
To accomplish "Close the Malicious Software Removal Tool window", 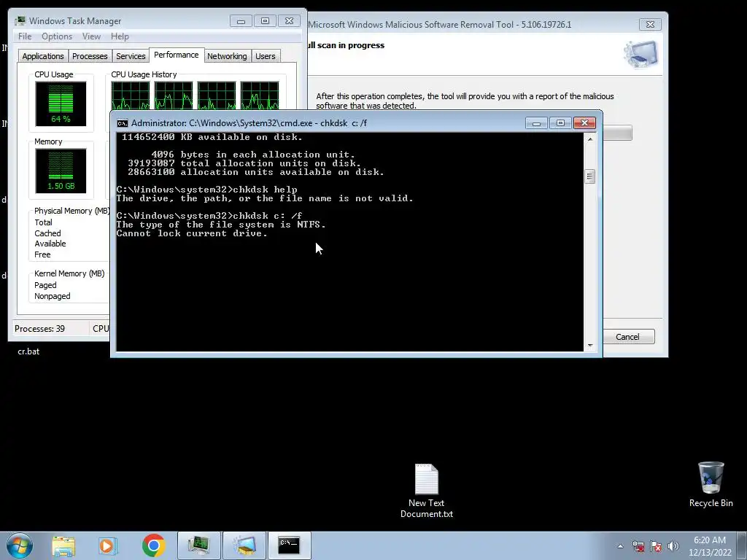I will tap(650, 24).
